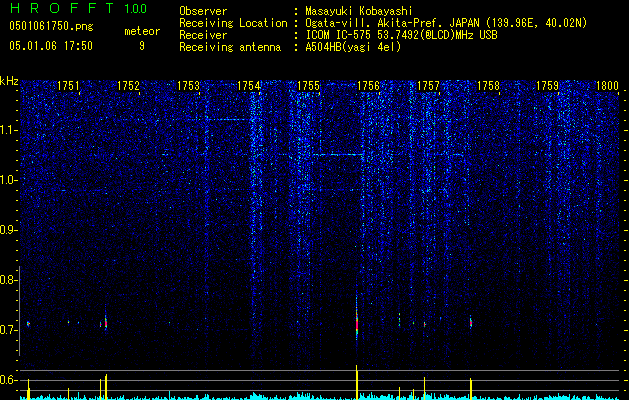Click the 1.0 kHz frequency label
Image resolution: width=629 pixels, height=400 pixels.
tap(8, 180)
